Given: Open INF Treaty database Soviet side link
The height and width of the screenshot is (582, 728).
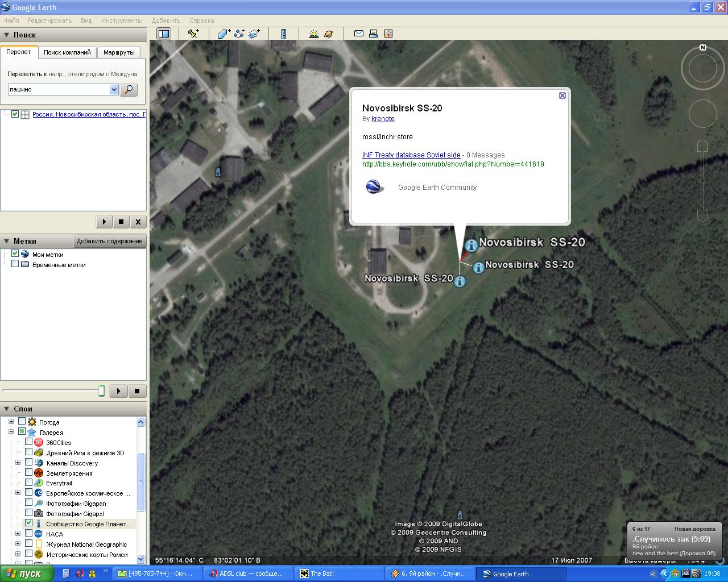Looking at the screenshot, I should [x=411, y=155].
